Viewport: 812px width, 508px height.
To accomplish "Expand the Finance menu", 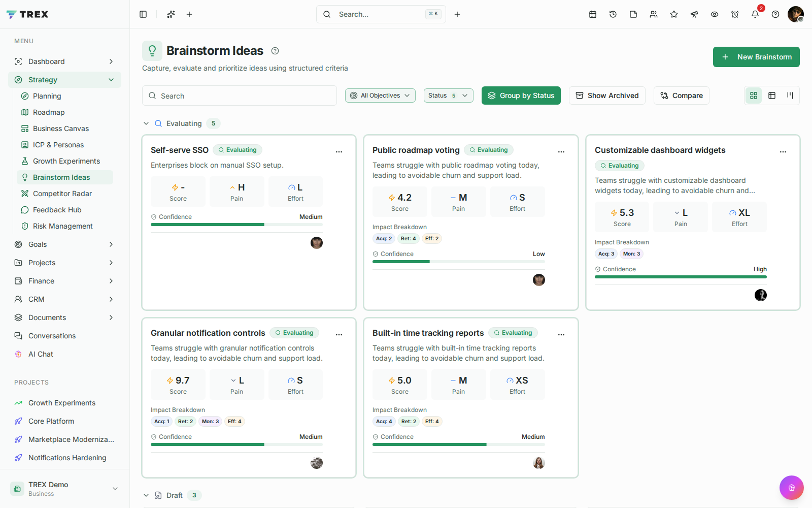I will tap(65, 281).
